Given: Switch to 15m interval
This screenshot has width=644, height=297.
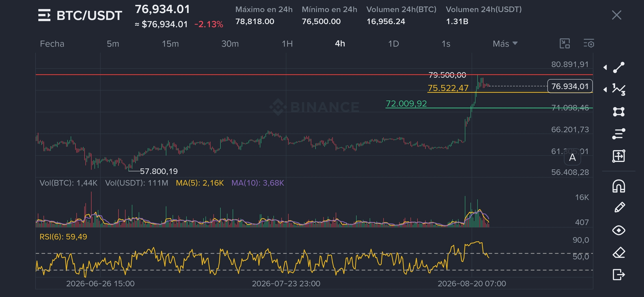Looking at the screenshot, I should pos(170,44).
